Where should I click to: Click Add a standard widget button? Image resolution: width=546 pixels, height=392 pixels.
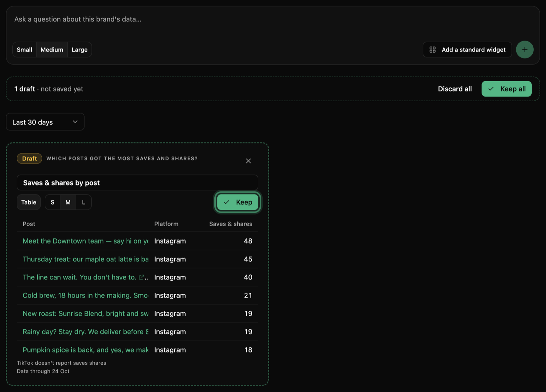[467, 49]
